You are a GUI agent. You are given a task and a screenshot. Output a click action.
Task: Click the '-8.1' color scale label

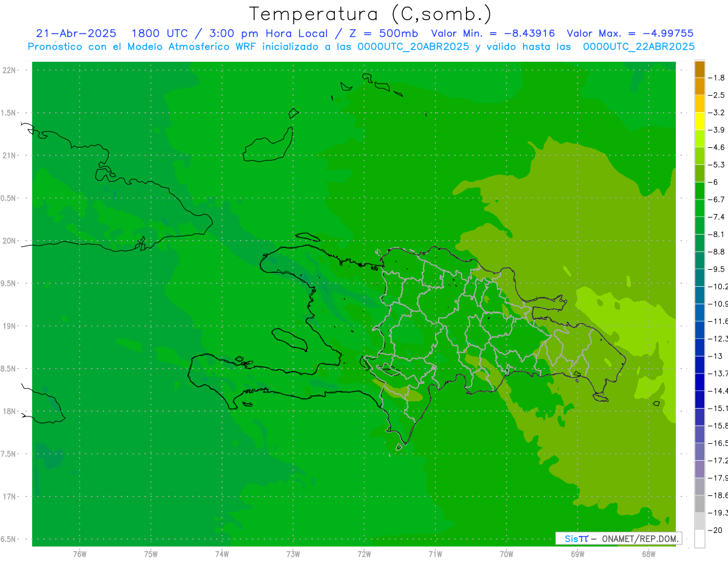[x=717, y=235]
